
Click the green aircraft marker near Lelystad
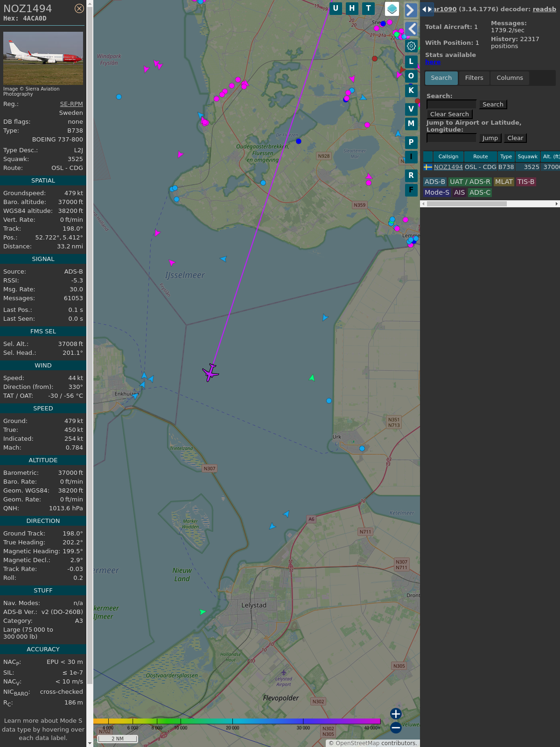tap(202, 612)
